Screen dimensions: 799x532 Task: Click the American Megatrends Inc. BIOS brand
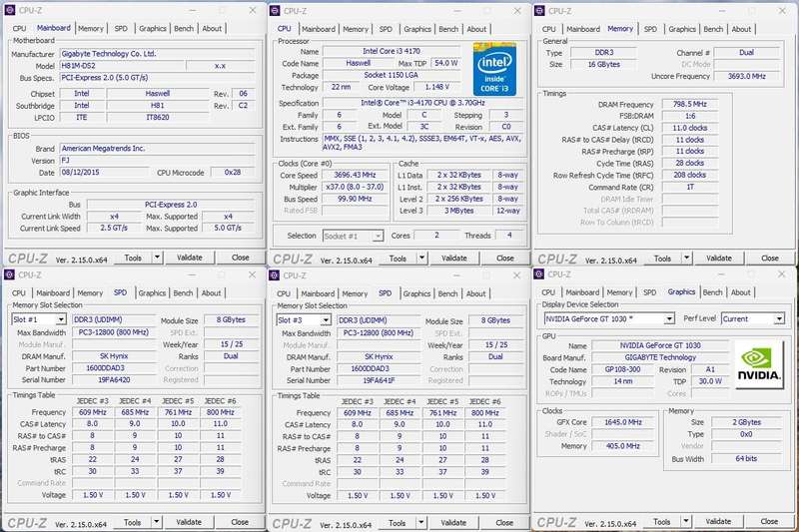(157, 148)
